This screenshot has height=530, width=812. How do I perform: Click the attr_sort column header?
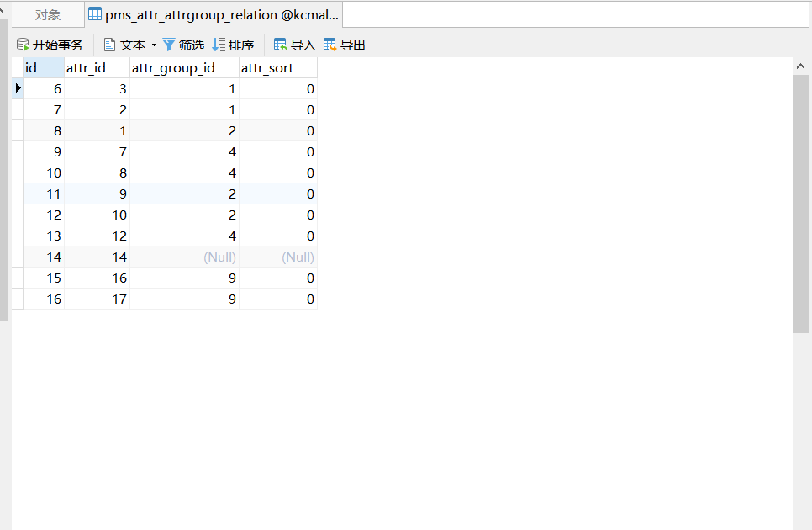(x=278, y=68)
